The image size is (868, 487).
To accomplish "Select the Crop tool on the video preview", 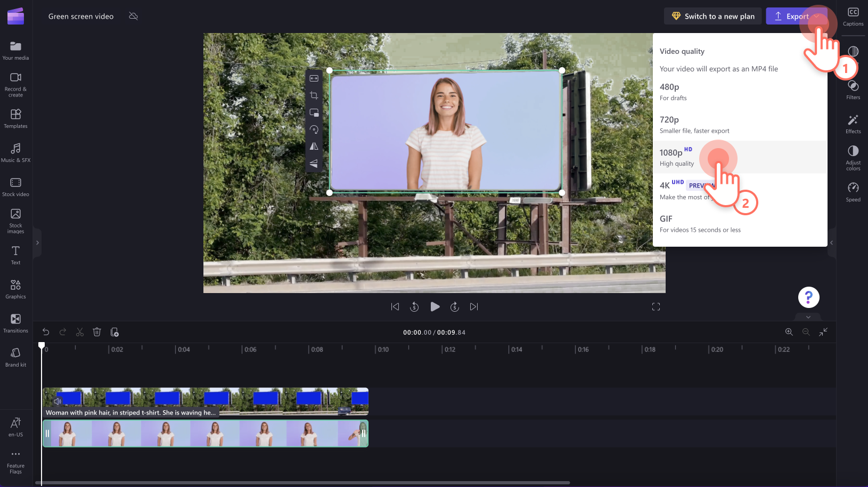I will (314, 95).
